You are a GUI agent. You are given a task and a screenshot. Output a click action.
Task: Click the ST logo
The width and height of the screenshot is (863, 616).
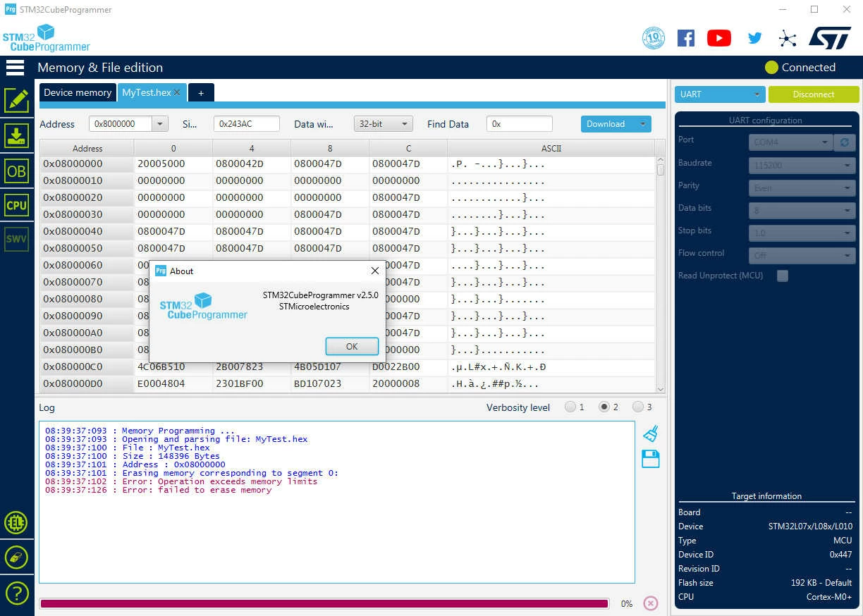830,38
